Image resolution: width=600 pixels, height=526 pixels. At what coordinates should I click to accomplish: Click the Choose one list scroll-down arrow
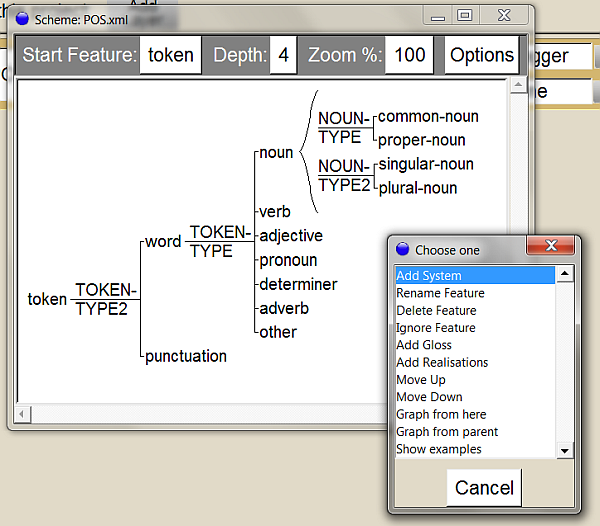click(x=565, y=450)
